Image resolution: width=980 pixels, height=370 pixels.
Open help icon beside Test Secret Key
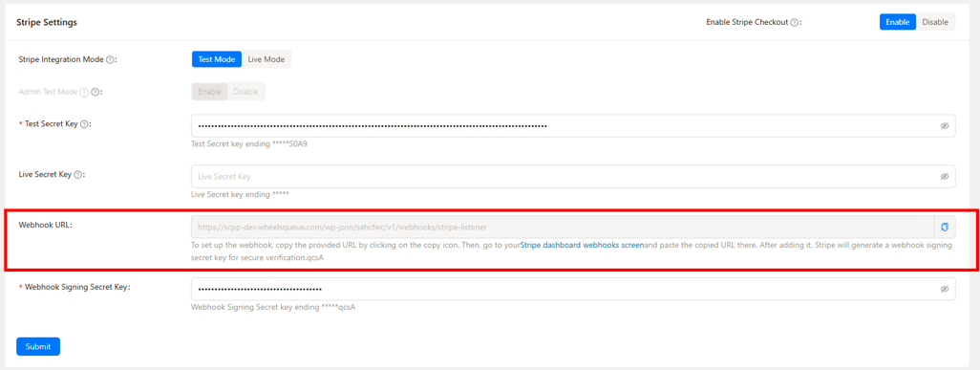pos(84,124)
